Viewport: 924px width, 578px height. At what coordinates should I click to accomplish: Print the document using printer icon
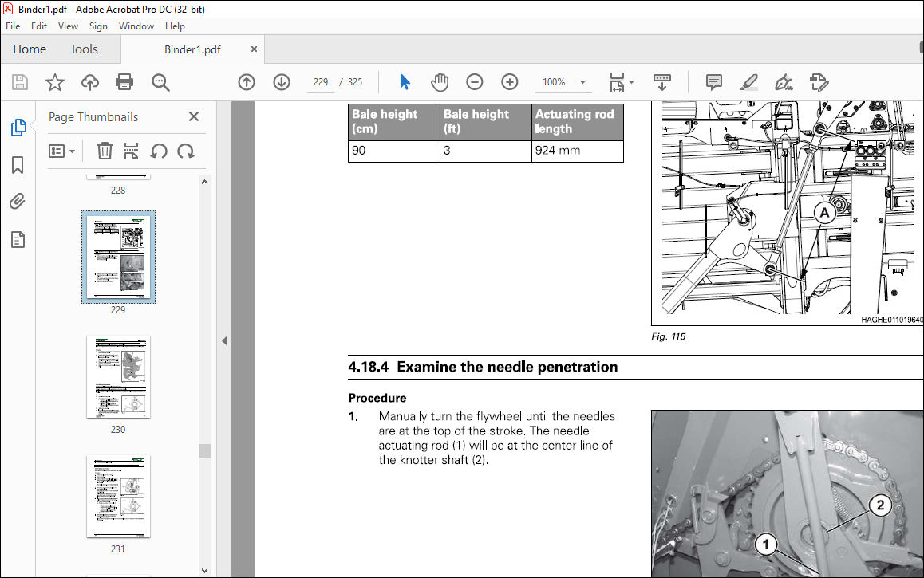[x=124, y=82]
